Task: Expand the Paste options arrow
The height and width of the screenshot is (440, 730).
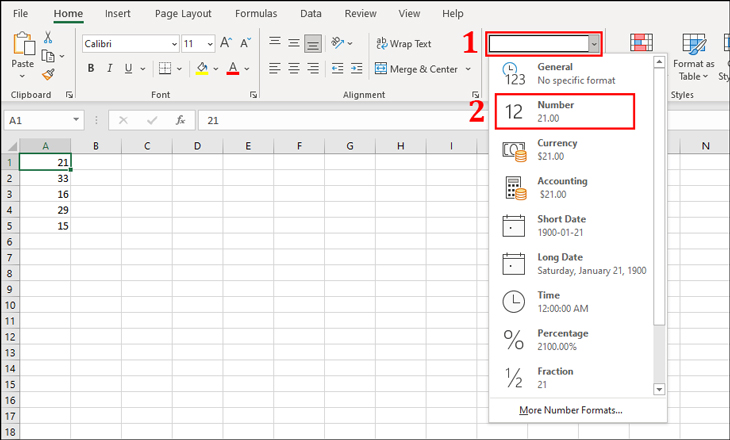Action: point(22,76)
